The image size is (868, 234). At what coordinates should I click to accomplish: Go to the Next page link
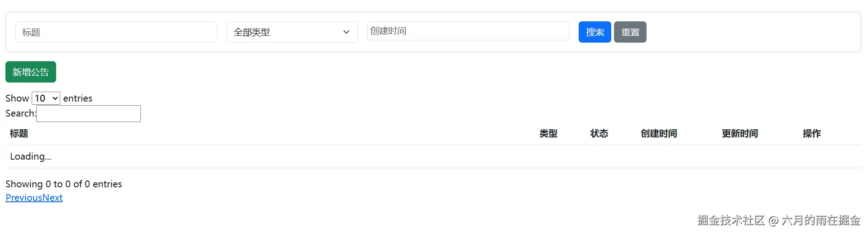pos(53,198)
